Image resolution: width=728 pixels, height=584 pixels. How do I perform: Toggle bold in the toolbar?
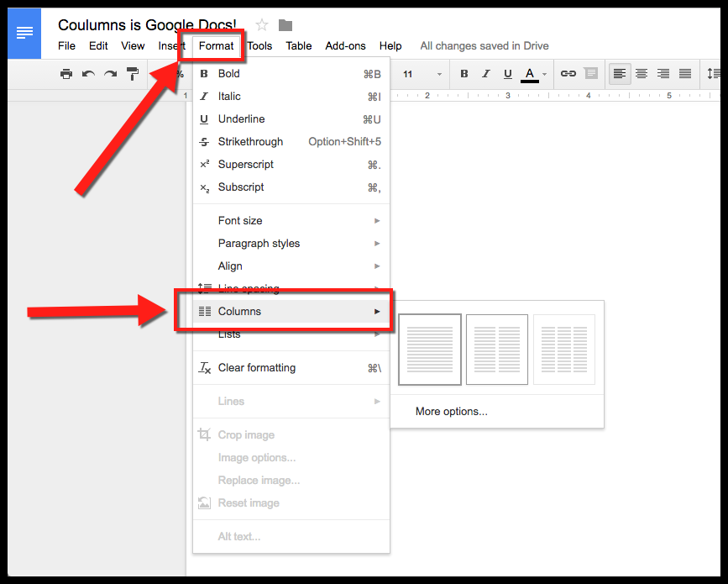pyautogui.click(x=464, y=73)
